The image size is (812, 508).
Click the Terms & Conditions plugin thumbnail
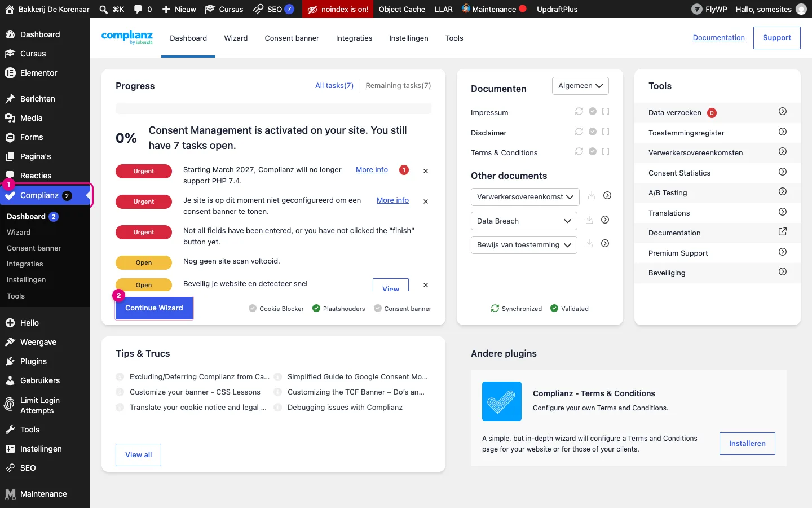[x=502, y=401]
